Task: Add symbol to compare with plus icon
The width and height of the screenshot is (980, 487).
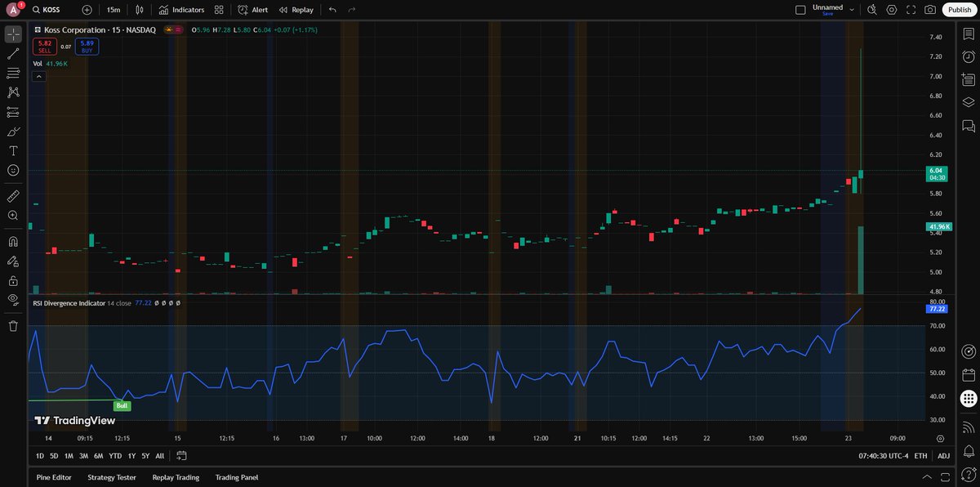Action: click(x=87, y=10)
